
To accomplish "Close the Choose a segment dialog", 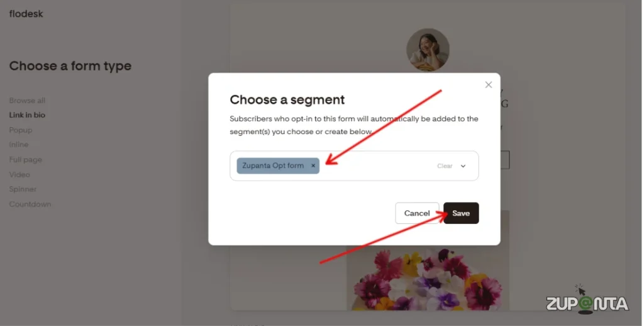I will pos(488,85).
